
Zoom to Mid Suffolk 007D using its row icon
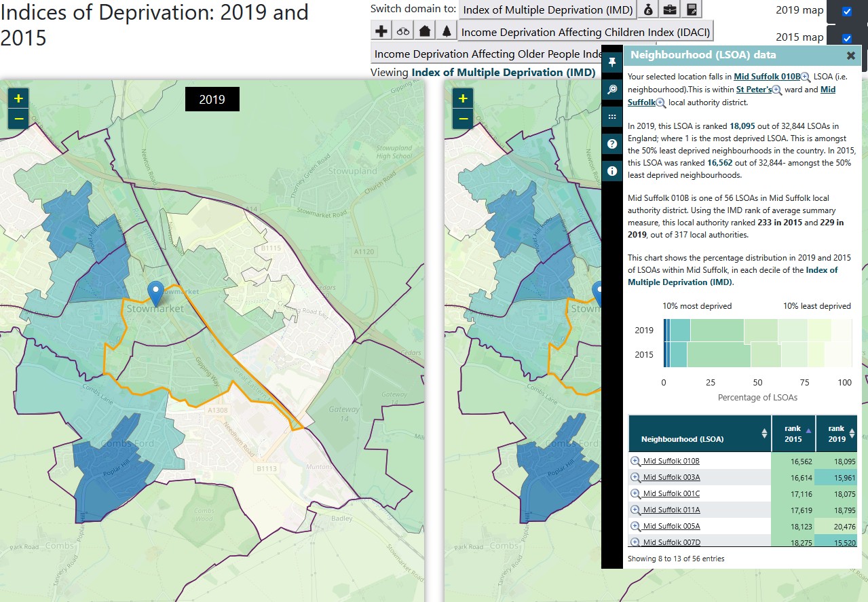click(636, 542)
